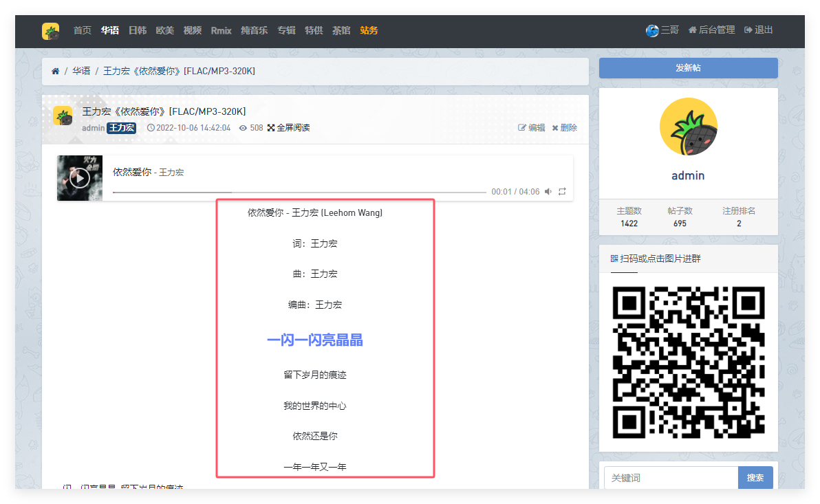Open fullscreen reading mode (全屏阅读)
The image size is (820, 504).
coord(289,128)
